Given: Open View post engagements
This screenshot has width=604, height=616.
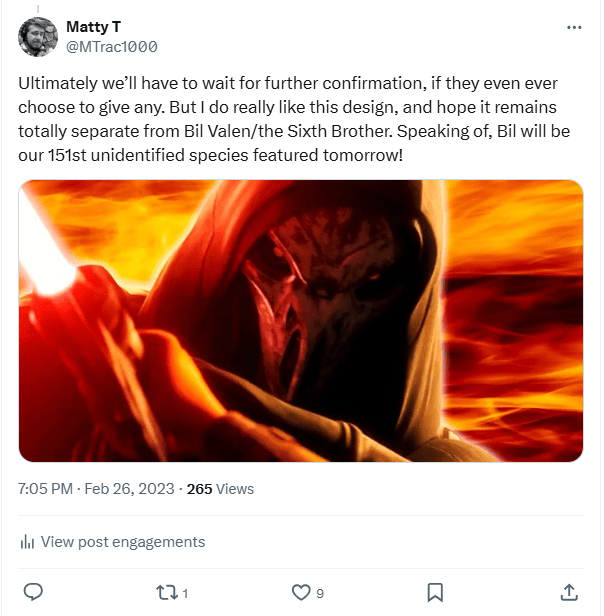Looking at the screenshot, I should pyautogui.click(x=122, y=542).
